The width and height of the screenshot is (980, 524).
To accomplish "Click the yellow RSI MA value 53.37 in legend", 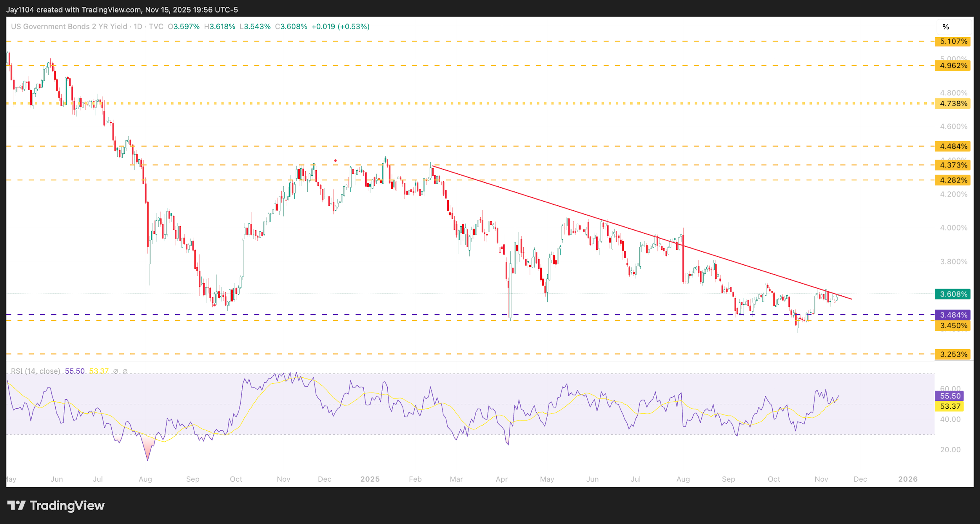I will click(x=98, y=371).
